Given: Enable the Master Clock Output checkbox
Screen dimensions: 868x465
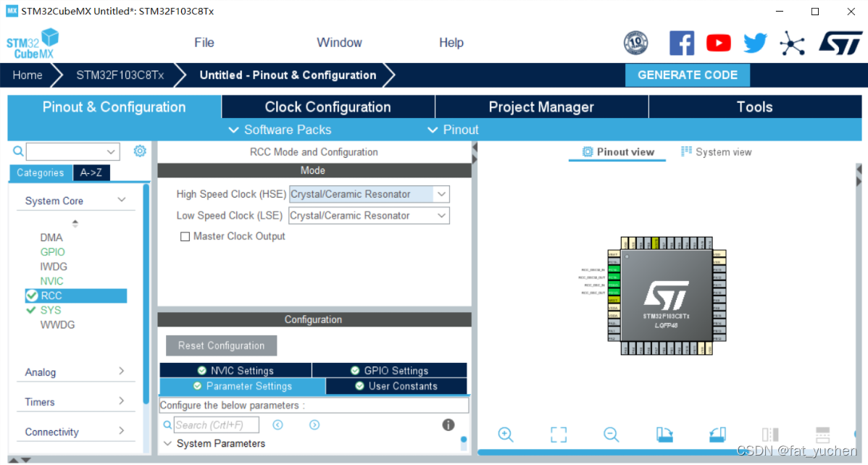Looking at the screenshot, I should tap(185, 236).
